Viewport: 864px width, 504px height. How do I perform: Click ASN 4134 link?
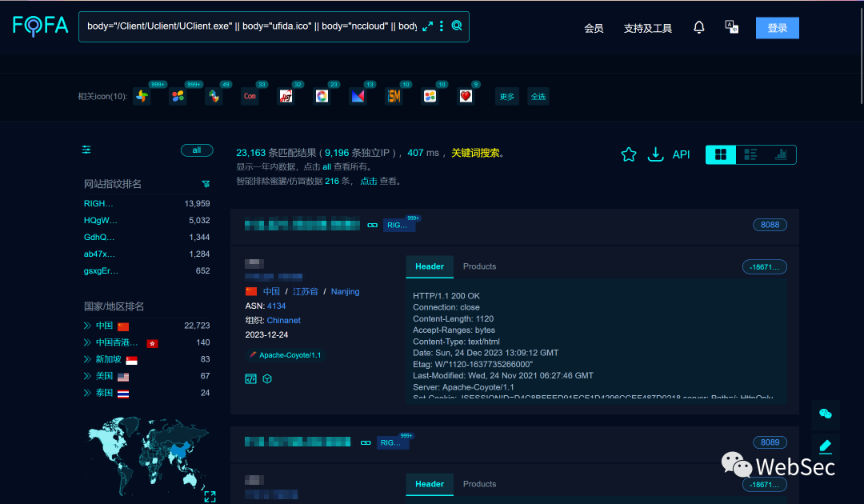(276, 306)
